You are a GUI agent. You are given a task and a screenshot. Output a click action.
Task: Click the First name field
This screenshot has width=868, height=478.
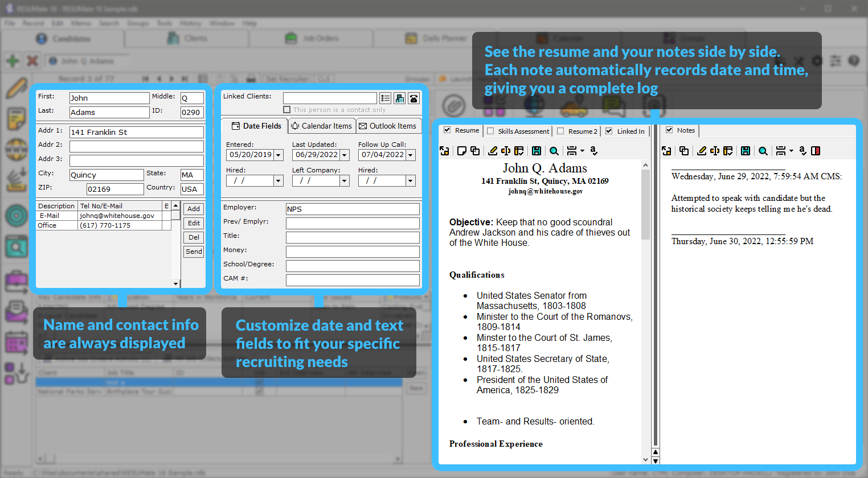(x=109, y=98)
